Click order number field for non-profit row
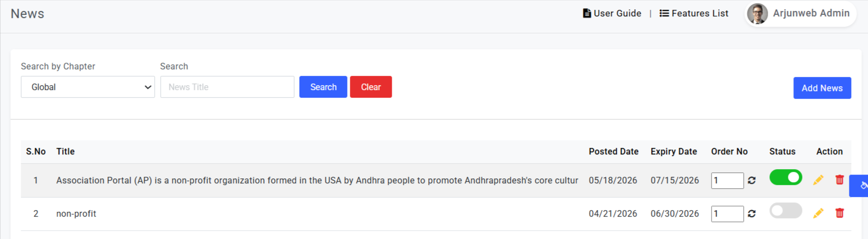 [x=727, y=214]
